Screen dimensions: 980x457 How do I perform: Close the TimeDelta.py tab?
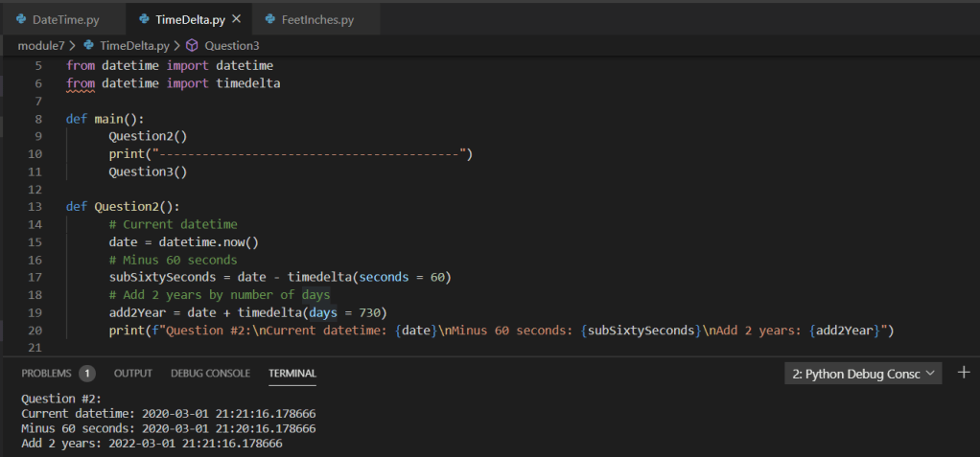pos(236,19)
